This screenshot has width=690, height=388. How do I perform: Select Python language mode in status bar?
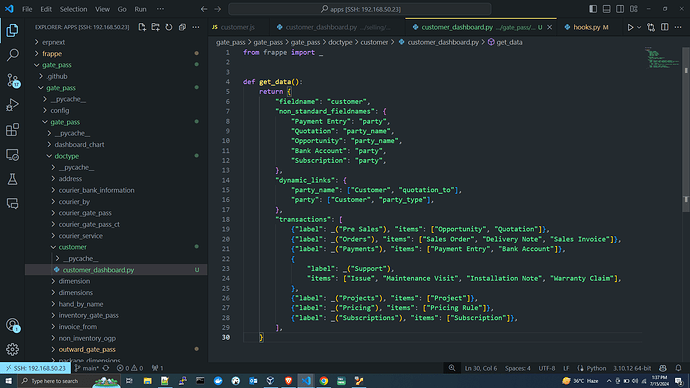pyautogui.click(x=596, y=368)
